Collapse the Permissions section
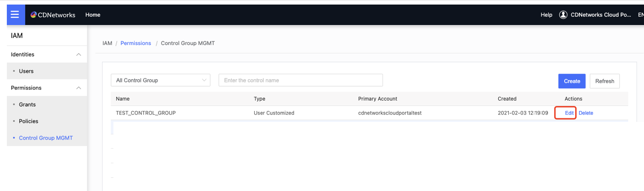Screen dimensions: 644x191 [x=78, y=88]
